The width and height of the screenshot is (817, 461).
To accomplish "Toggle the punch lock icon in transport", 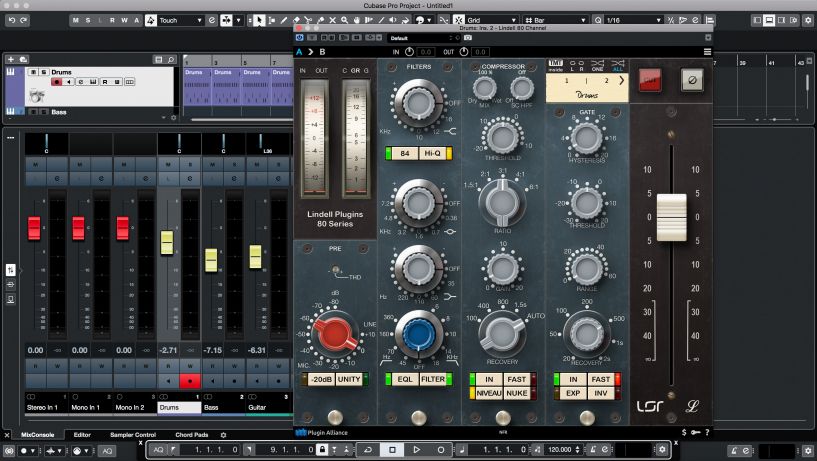I will 323,449.
